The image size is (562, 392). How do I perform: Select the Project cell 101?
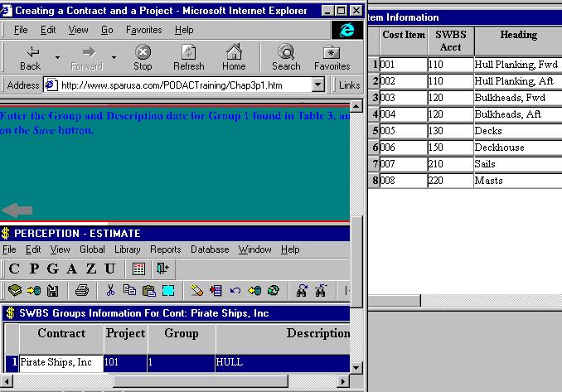pos(125,363)
